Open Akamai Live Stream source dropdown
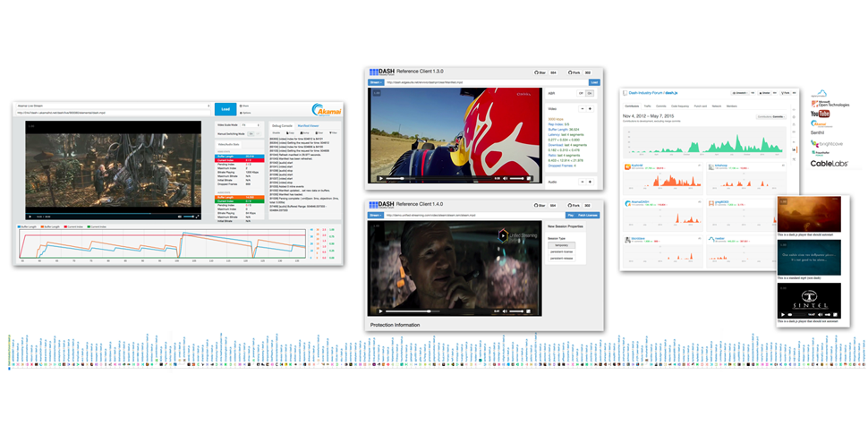This screenshot has height=434, width=868. click(x=114, y=105)
